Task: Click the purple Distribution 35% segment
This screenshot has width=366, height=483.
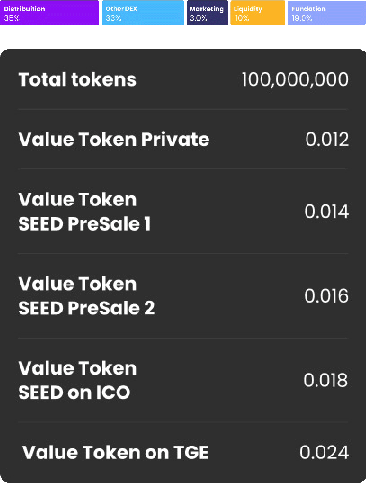Action: tap(49, 12)
